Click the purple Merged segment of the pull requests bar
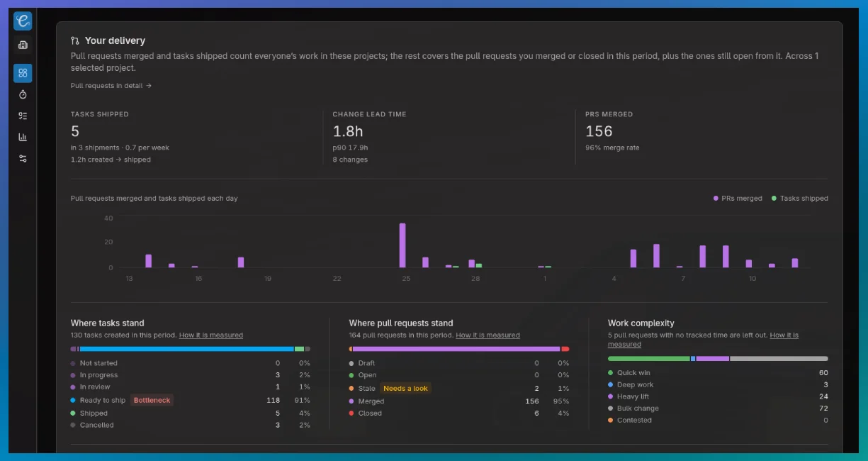The width and height of the screenshot is (868, 461). (x=456, y=349)
